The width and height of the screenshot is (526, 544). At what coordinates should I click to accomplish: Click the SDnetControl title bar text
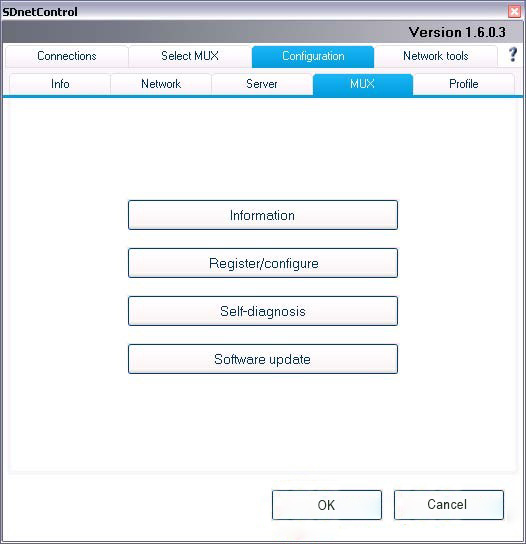pyautogui.click(x=40, y=12)
